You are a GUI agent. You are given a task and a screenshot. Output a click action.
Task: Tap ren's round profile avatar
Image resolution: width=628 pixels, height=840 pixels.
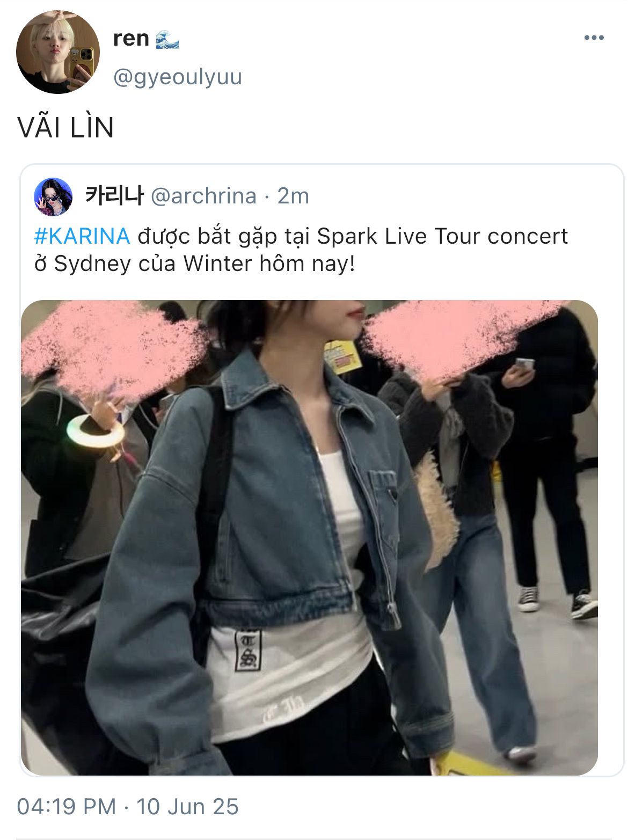click(x=58, y=52)
